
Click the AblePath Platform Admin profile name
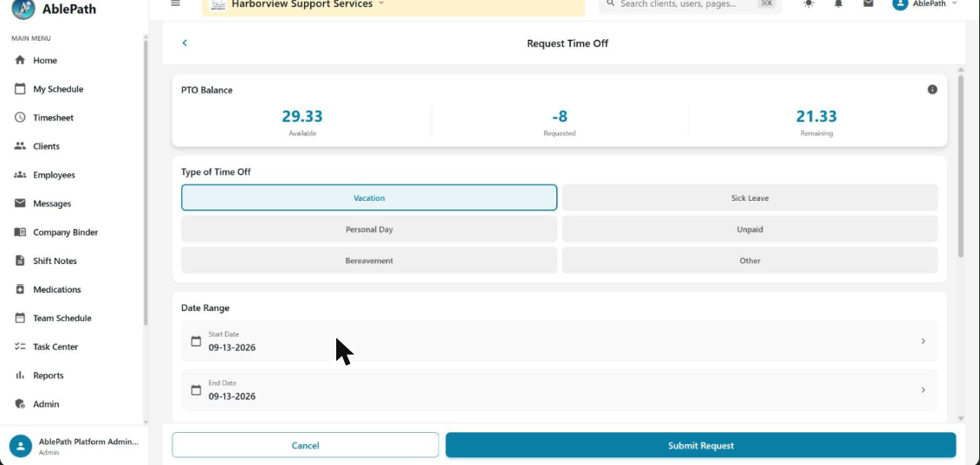[88, 442]
